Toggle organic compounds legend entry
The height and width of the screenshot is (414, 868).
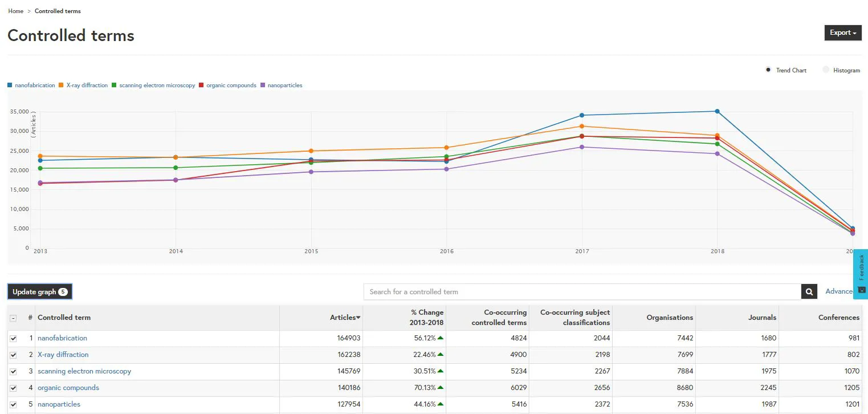pos(231,86)
